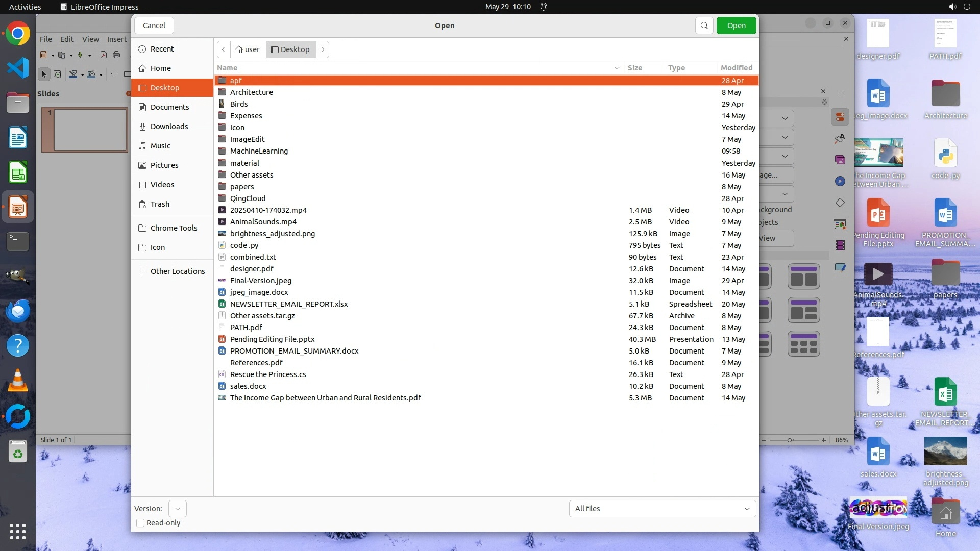The width and height of the screenshot is (980, 551).
Task: Click the search icon in Open dialog
Action: [x=704, y=26]
